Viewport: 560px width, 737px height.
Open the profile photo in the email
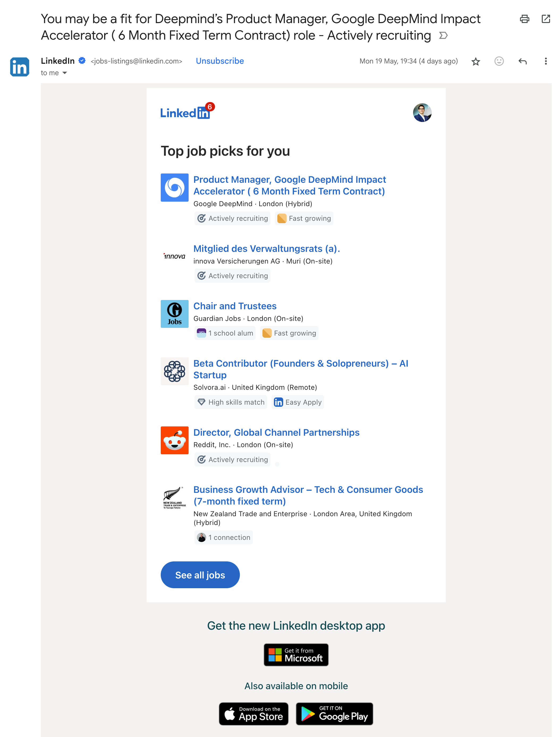422,113
